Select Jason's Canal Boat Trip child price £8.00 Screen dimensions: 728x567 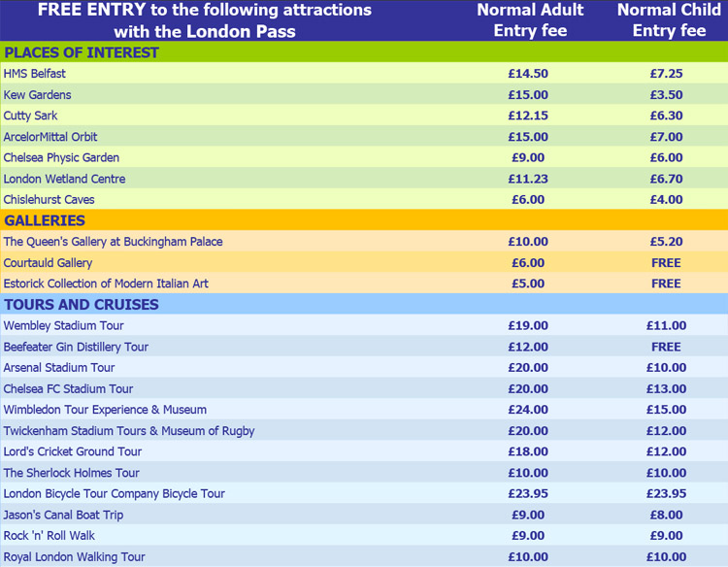(x=667, y=515)
